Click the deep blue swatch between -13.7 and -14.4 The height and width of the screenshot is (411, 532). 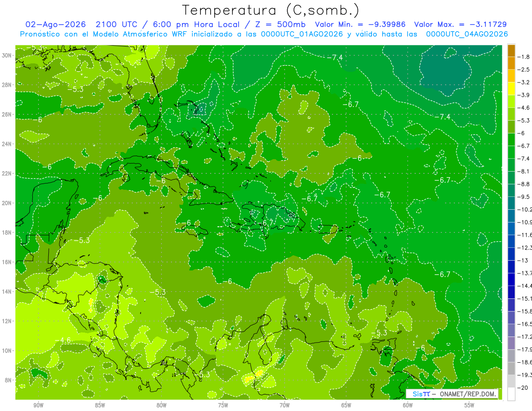[512, 279]
